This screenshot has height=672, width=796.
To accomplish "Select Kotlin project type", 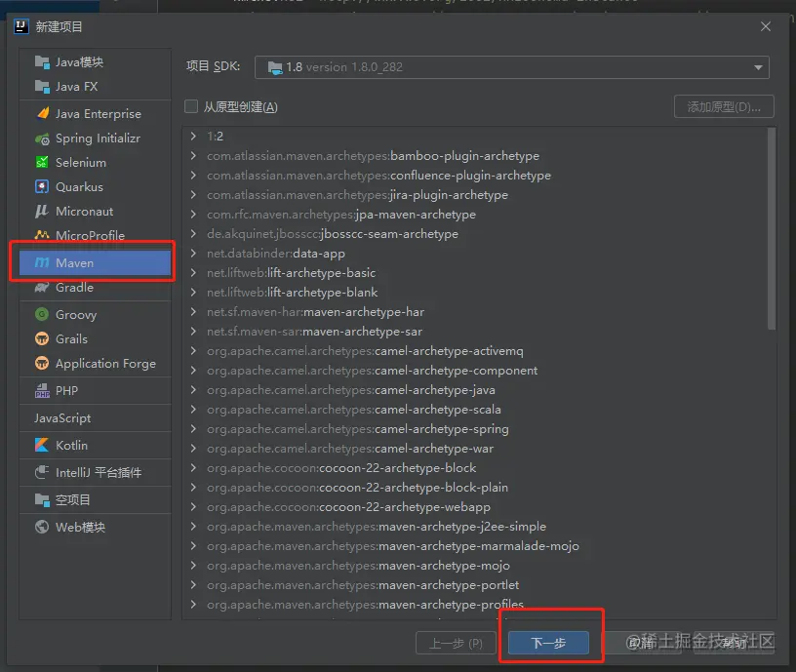I will point(96,445).
